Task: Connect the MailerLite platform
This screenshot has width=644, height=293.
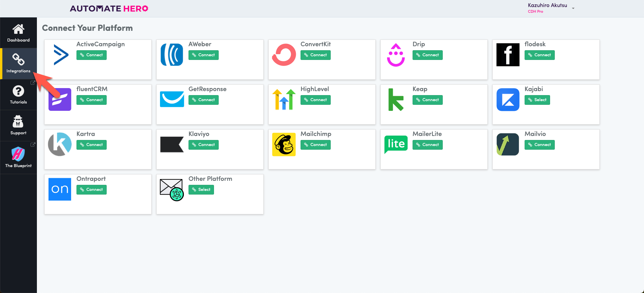Action: 428,145
